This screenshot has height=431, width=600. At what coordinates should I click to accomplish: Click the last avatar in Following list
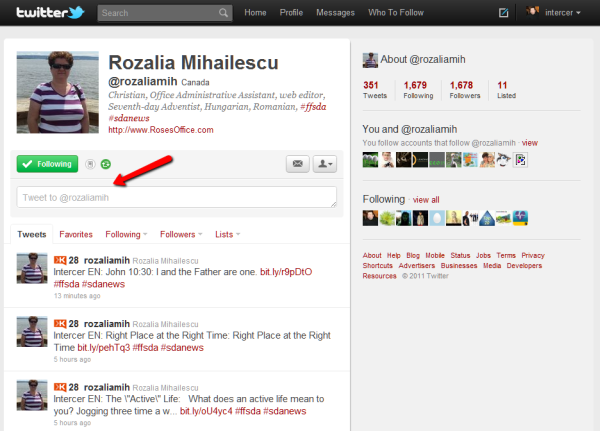(x=520, y=218)
